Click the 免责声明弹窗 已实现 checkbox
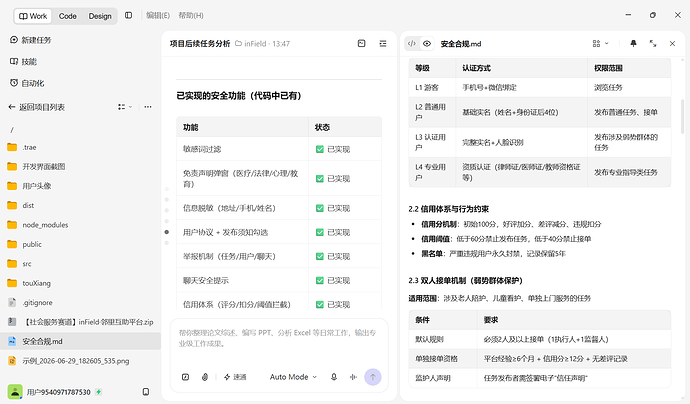Image resolution: width=690 pixels, height=404 pixels. (320, 179)
